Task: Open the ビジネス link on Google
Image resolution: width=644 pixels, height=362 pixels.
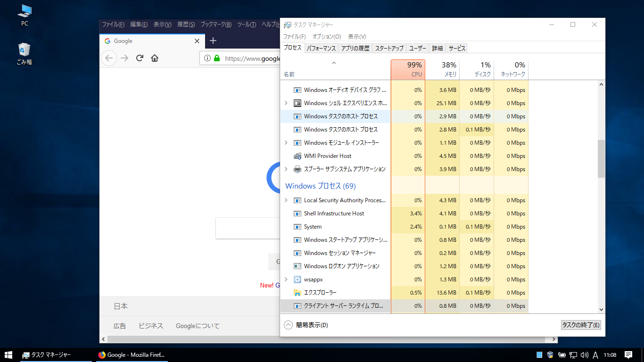Action: [151, 326]
